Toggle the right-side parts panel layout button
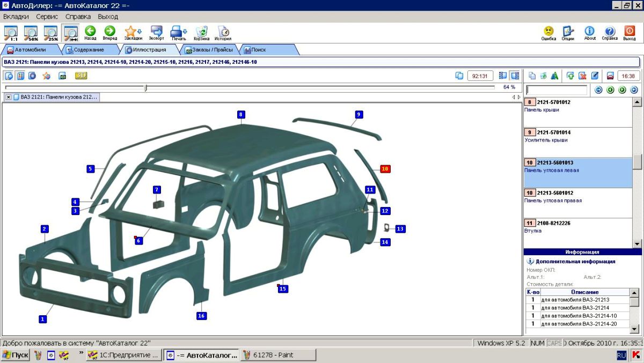Image resolution: width=644 pixels, height=363 pixels. [515, 76]
